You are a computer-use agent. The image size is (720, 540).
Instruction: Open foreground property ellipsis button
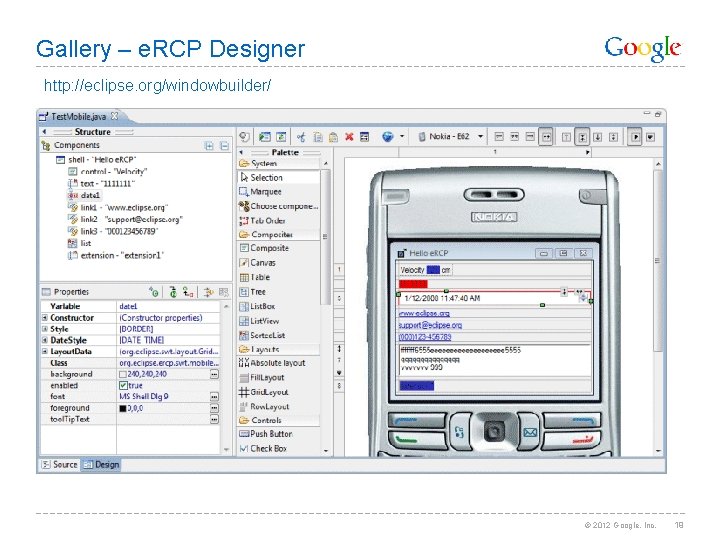tap(214, 408)
